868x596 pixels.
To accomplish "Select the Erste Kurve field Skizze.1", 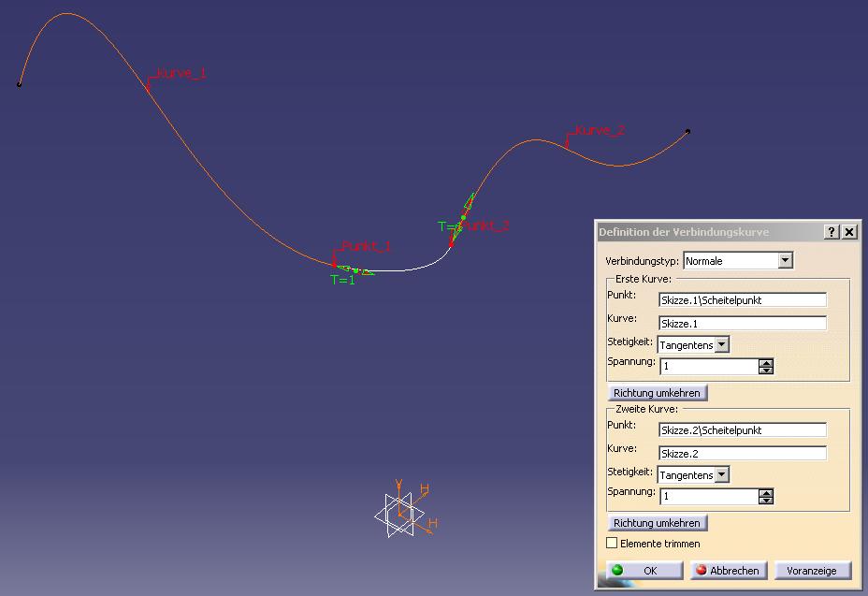I will coord(743,324).
